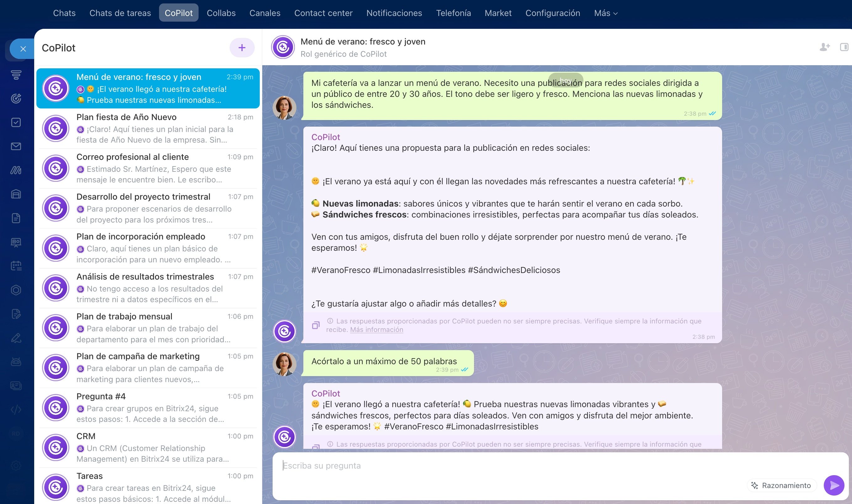Open tasks checkbox icon in left sidebar
The image size is (852, 504).
click(x=16, y=122)
